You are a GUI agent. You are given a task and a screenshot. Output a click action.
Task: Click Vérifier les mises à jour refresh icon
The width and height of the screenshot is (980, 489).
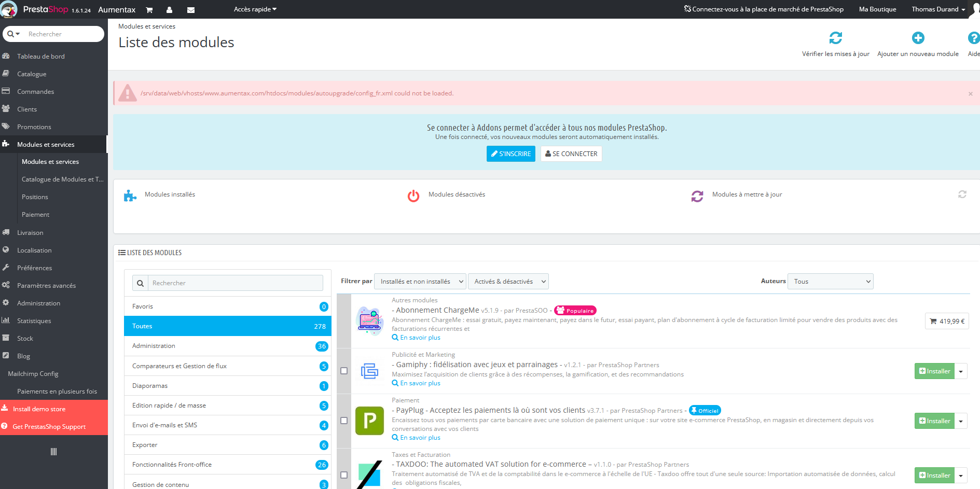(x=836, y=38)
